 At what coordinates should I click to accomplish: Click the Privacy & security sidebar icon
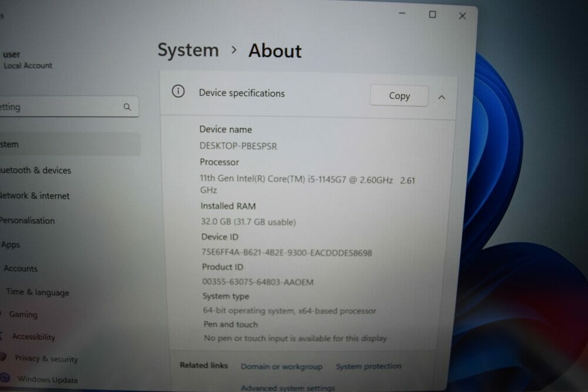[3, 357]
